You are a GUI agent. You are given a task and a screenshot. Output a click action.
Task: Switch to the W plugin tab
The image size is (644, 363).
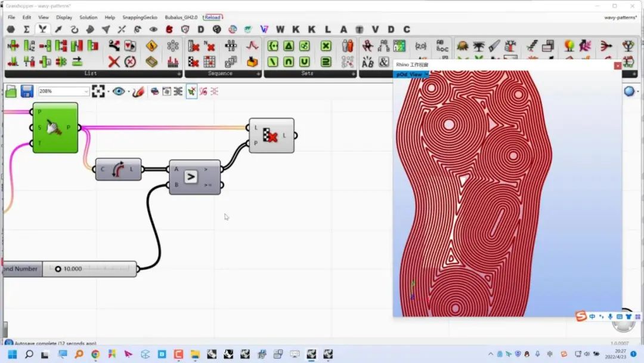tap(280, 30)
